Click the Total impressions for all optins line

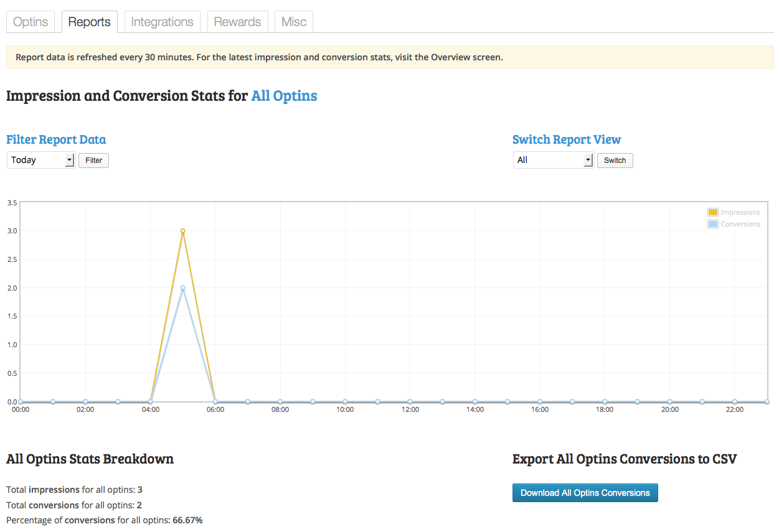click(x=74, y=490)
